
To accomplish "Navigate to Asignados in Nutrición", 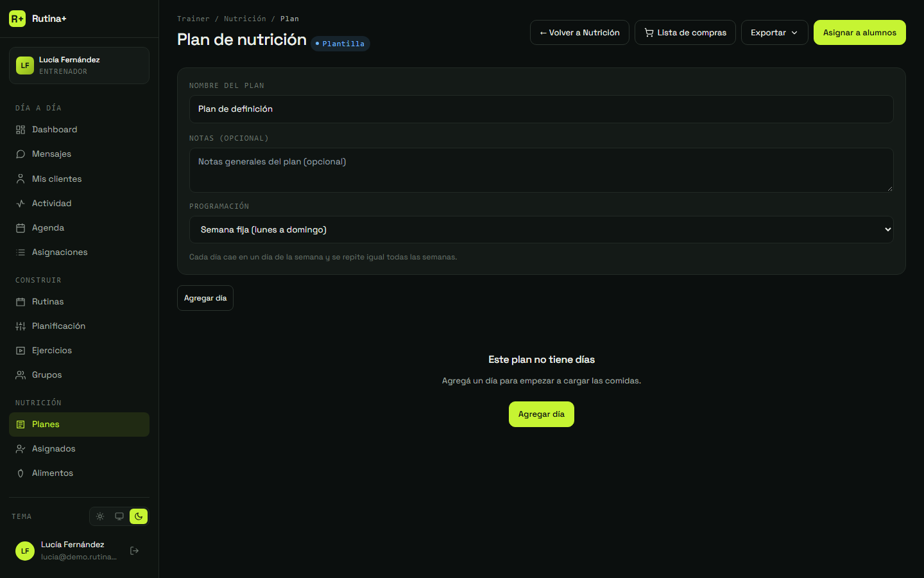I will pos(79,449).
